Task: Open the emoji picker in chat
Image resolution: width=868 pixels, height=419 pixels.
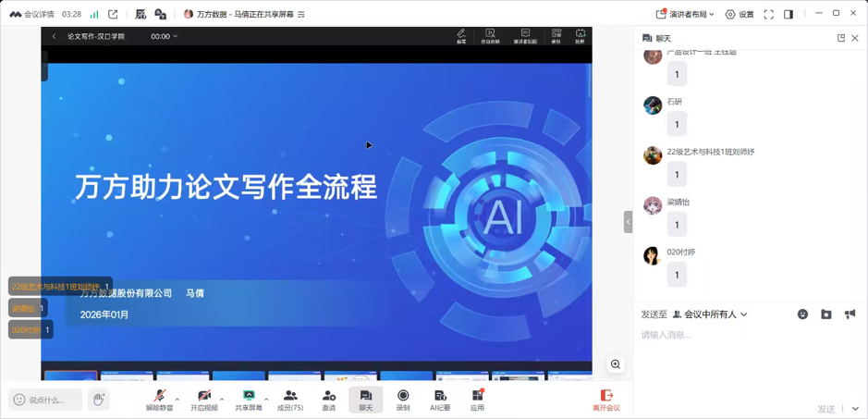Action: pos(802,314)
